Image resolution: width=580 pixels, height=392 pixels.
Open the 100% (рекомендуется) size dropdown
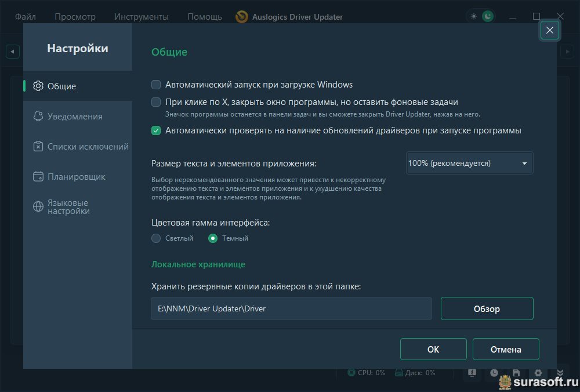469,163
